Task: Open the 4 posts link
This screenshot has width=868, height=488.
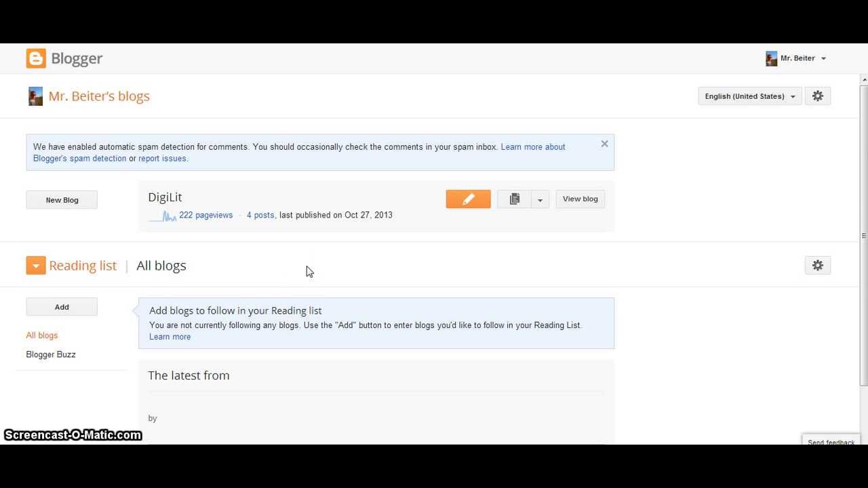Action: [260, 215]
